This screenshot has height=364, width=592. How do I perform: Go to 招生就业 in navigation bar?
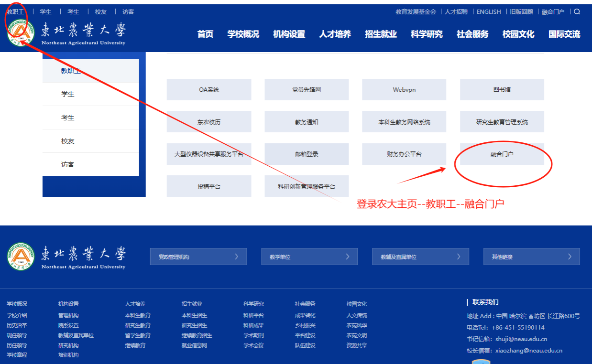point(381,34)
